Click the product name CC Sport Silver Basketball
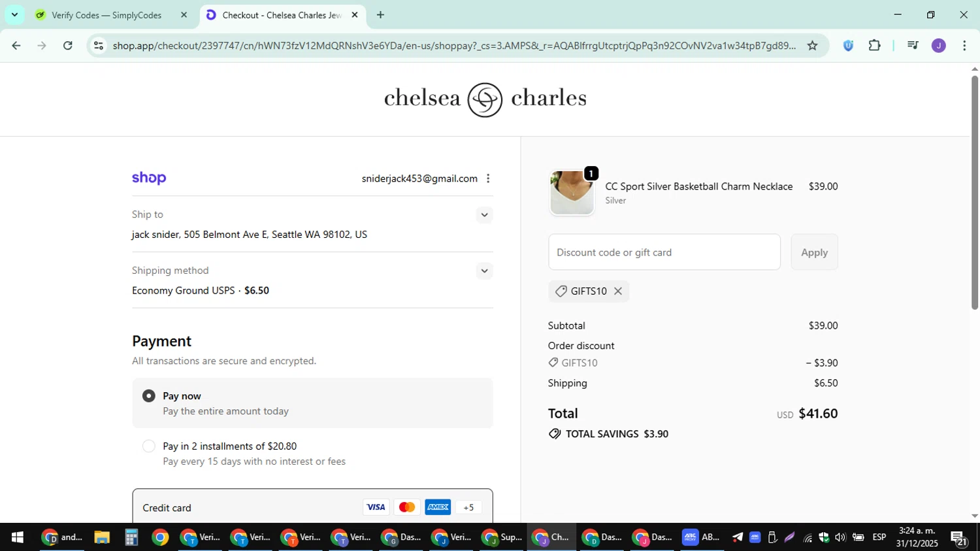980x551 pixels. click(x=699, y=186)
